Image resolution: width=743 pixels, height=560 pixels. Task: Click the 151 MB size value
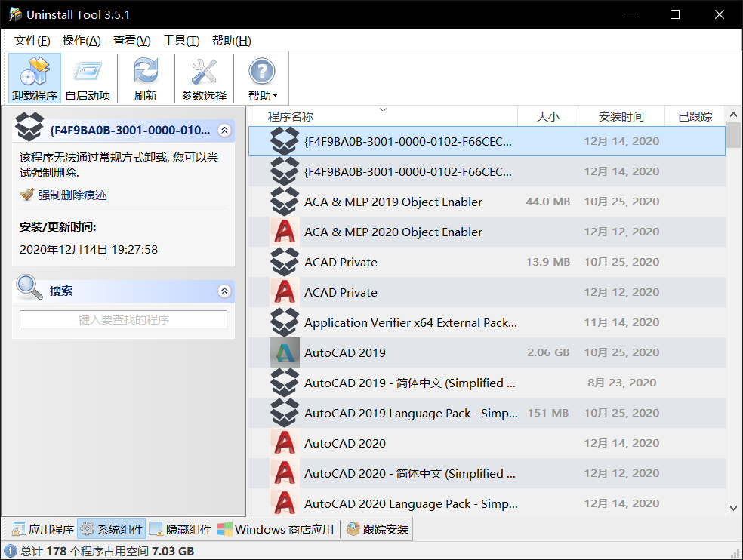tap(548, 413)
